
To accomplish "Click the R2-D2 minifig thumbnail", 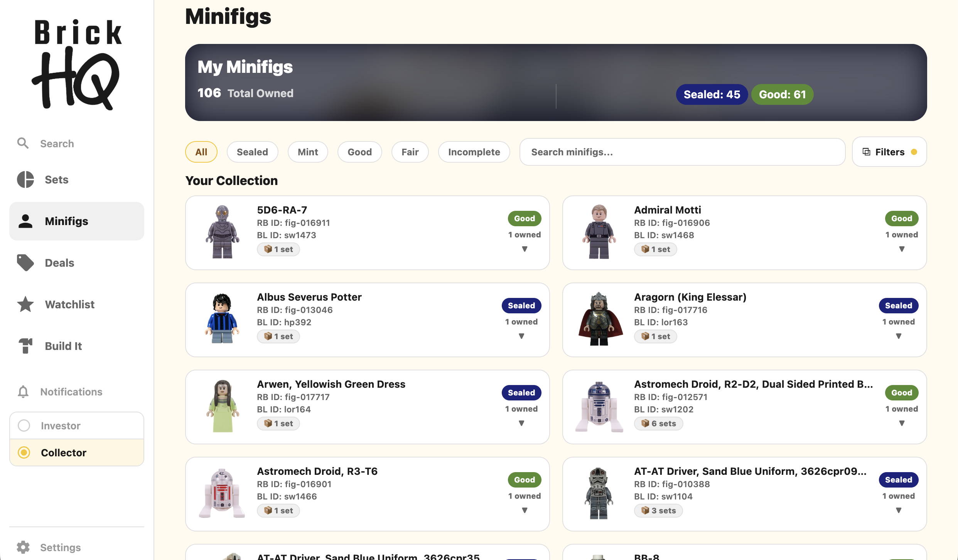I will 599,406.
